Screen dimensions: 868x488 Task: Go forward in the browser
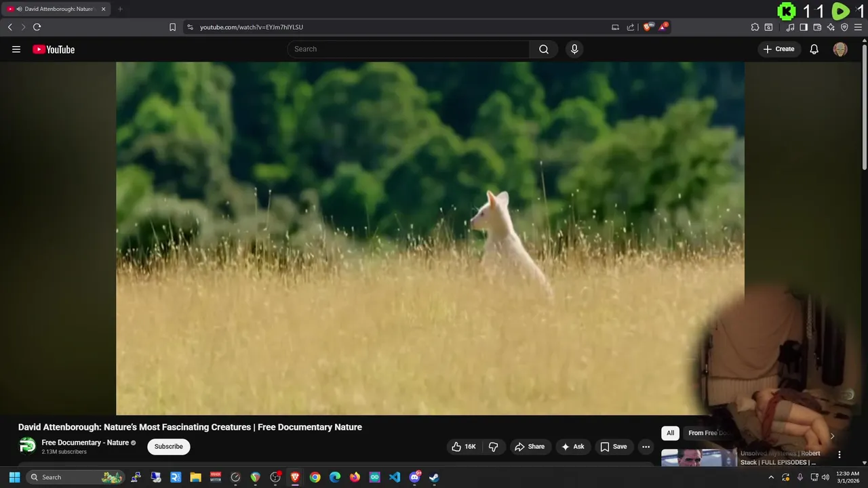[x=23, y=27]
